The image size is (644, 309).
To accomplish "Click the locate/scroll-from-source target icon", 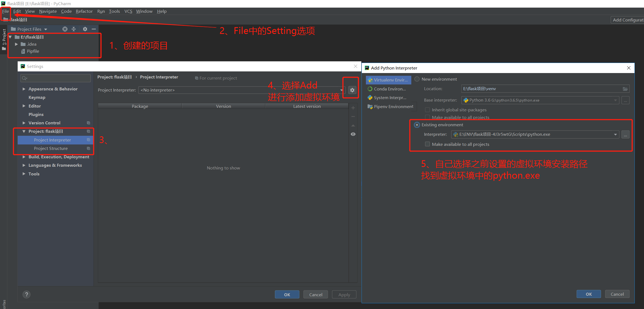I will click(x=65, y=29).
